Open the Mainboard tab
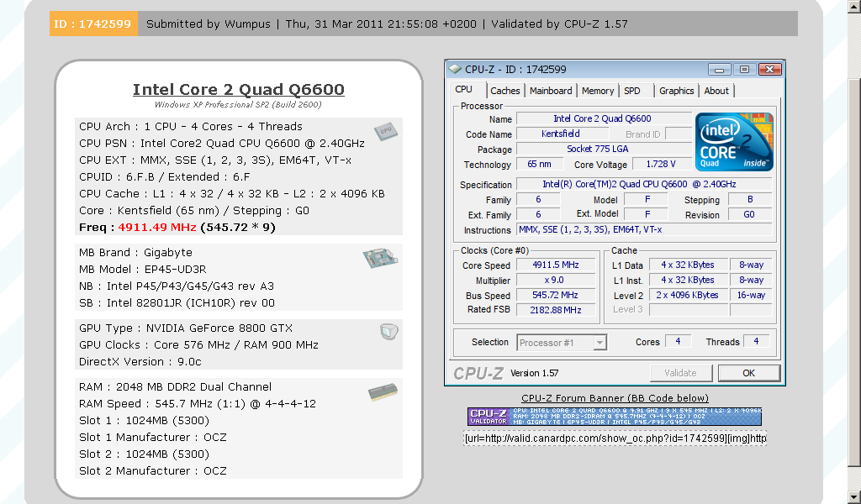This screenshot has height=504, width=861. coord(551,91)
